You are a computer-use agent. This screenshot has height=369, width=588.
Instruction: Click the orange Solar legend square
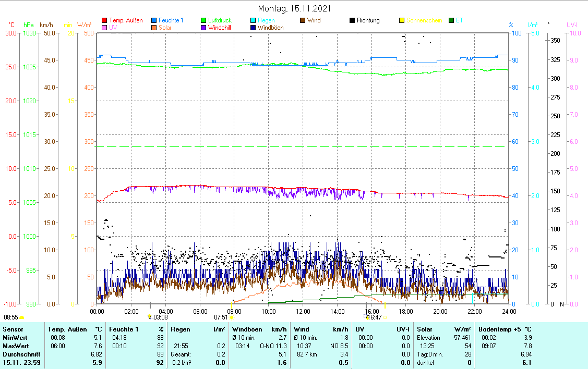(x=154, y=28)
